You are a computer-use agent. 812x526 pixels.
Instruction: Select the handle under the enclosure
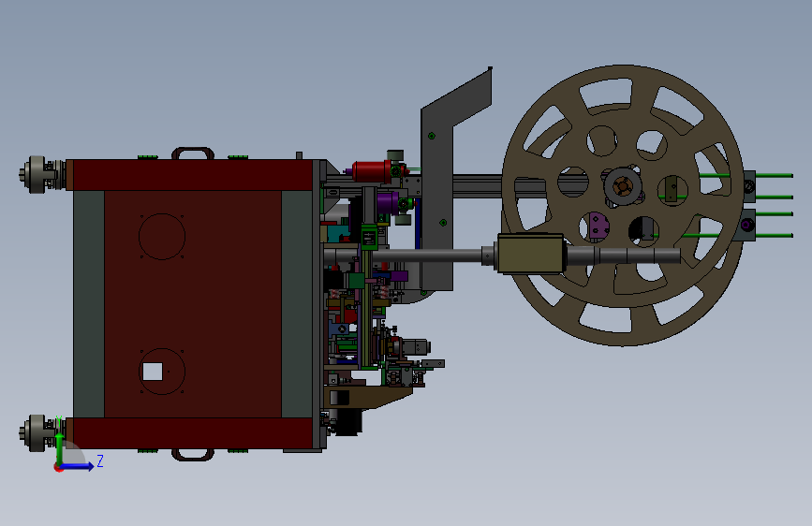pyautogui.click(x=193, y=454)
